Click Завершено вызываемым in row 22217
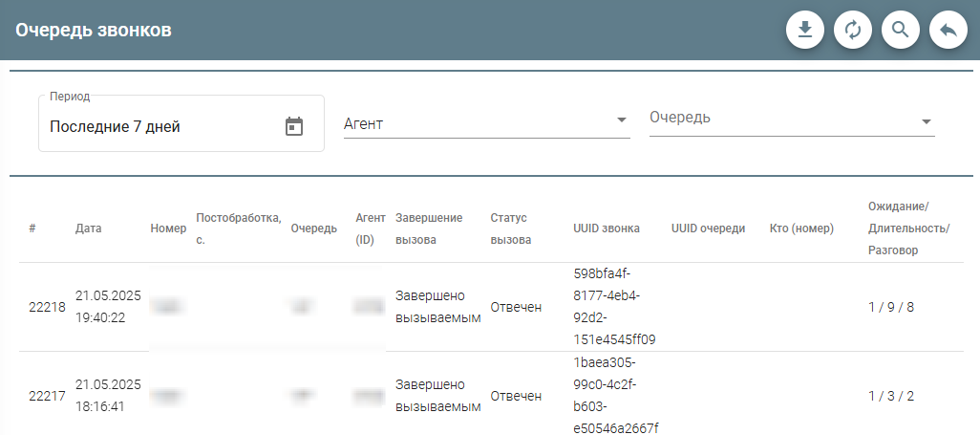Screen dimensions: 980x435 (438, 396)
